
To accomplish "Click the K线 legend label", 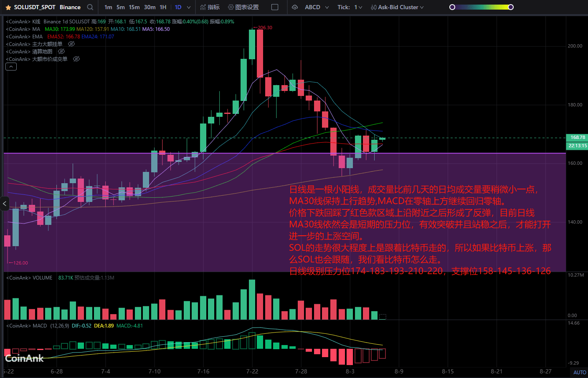I will coord(36,22).
